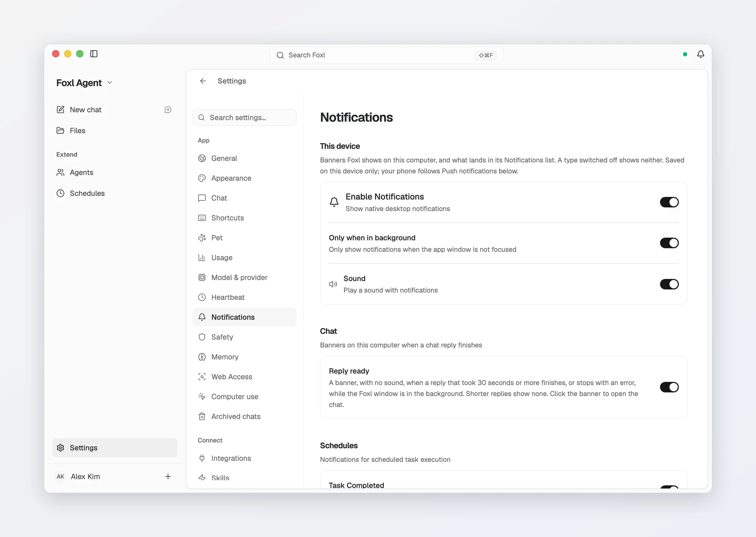Click the Shortcuts keyboard icon
The height and width of the screenshot is (537, 756).
[202, 218]
